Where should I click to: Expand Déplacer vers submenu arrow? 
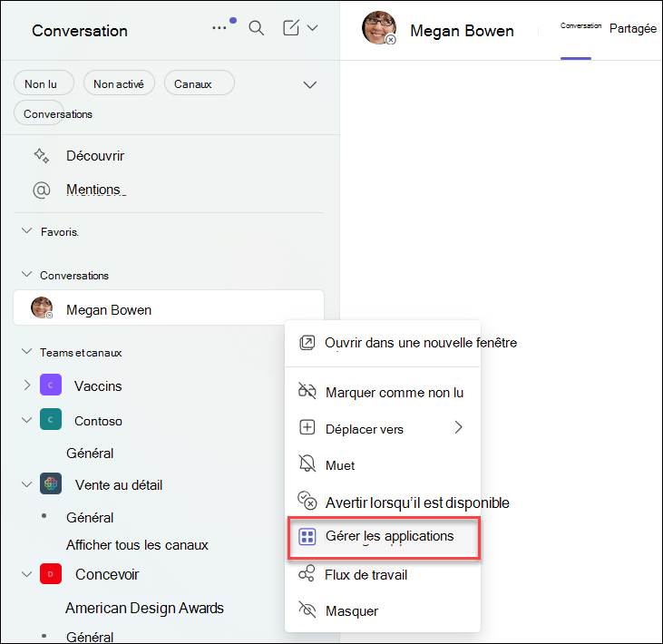[x=459, y=427]
